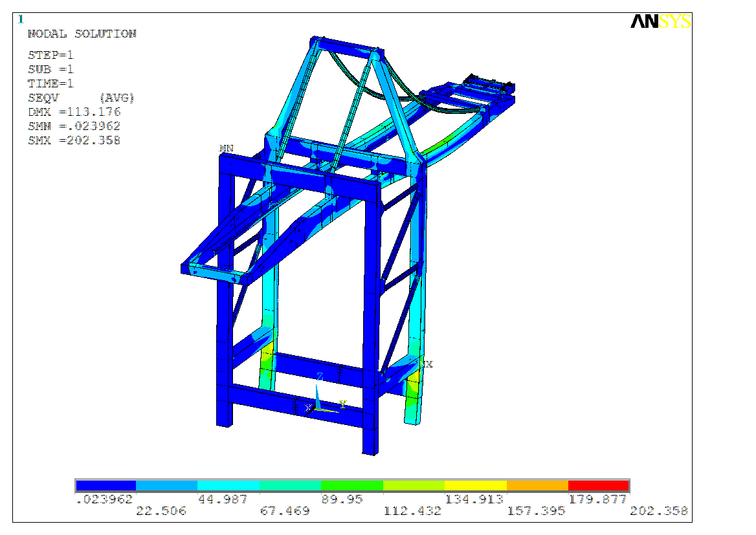Click the SMX =202.358 value in the header
The height and width of the screenshot is (535, 756).
click(x=74, y=140)
